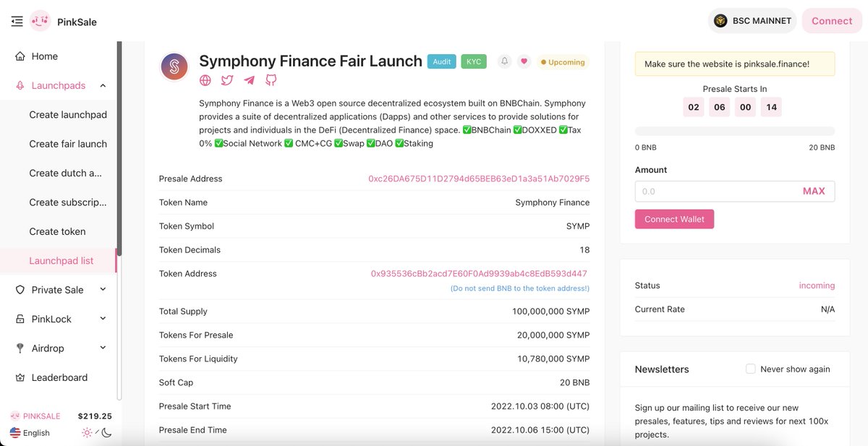Click Token Decimals value '18'
Image resolution: width=868 pixels, height=446 pixels.
(x=584, y=250)
